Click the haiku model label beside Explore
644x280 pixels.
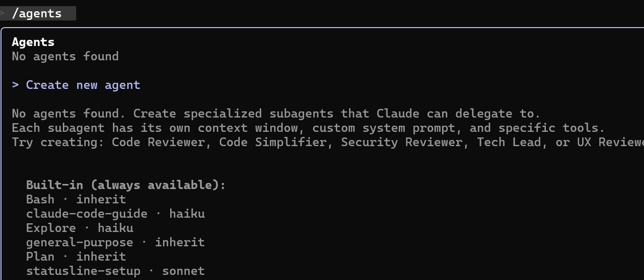click(x=116, y=228)
